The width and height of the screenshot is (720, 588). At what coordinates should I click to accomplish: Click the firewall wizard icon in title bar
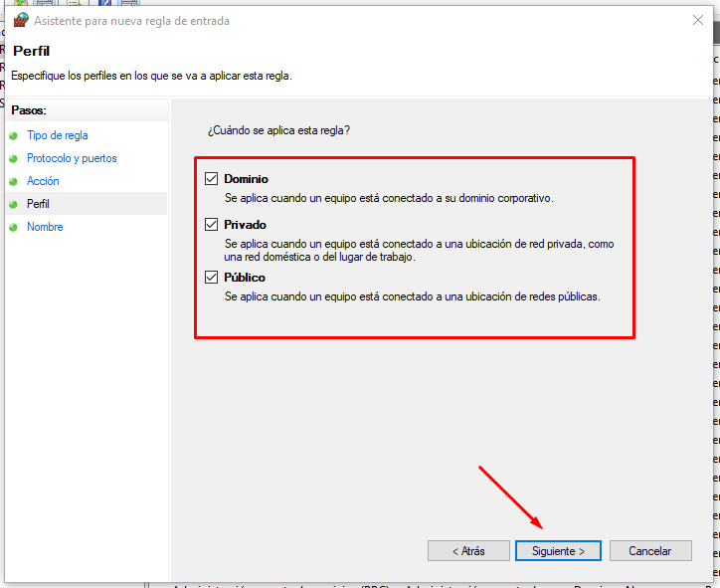(x=20, y=20)
